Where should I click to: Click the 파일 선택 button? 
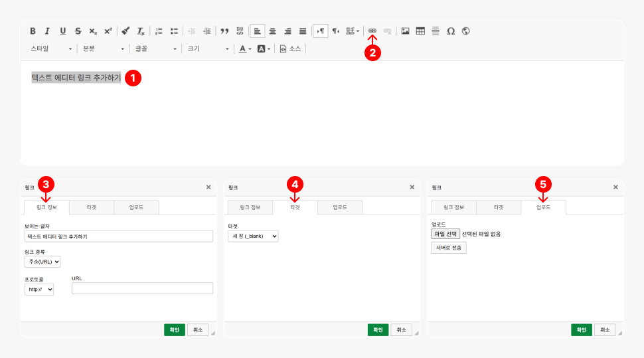point(445,234)
